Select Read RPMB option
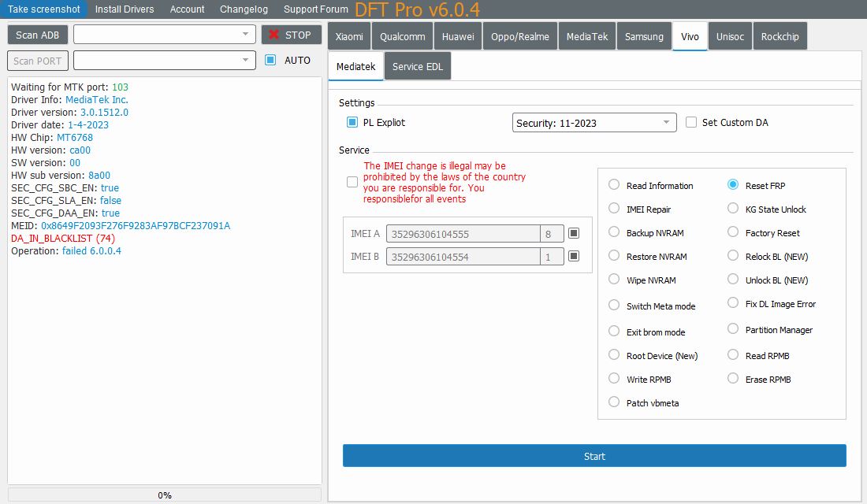 click(x=733, y=355)
